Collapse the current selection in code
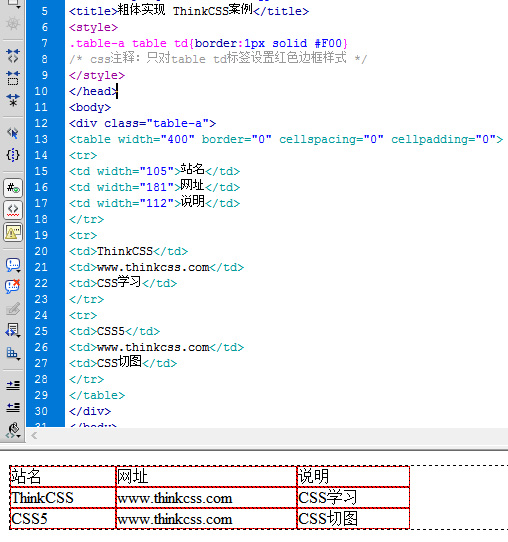The height and width of the screenshot is (542, 508). pyautogui.click(x=13, y=78)
